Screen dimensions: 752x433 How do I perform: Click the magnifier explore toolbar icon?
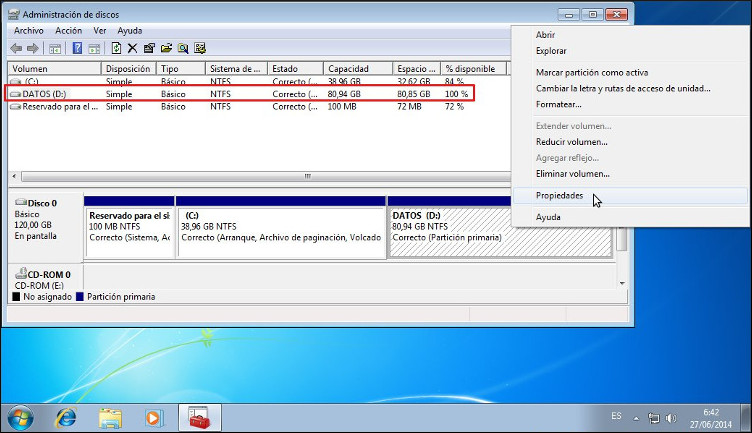point(183,48)
